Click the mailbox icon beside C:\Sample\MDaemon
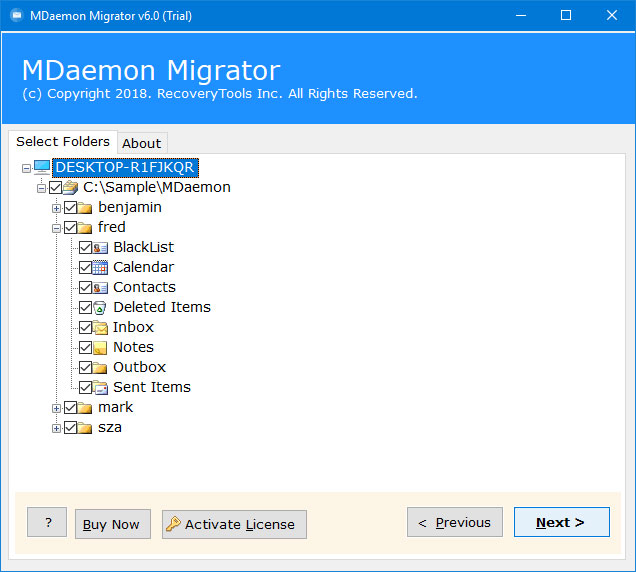 (71, 187)
